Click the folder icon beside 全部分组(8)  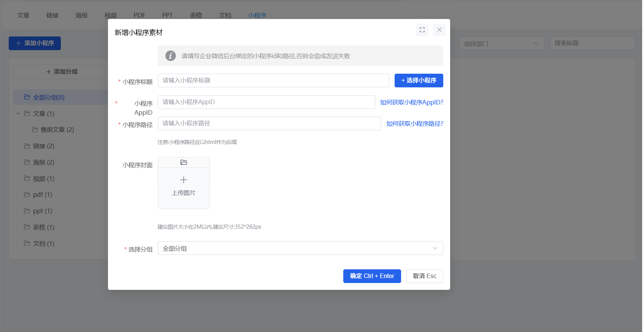27,97
